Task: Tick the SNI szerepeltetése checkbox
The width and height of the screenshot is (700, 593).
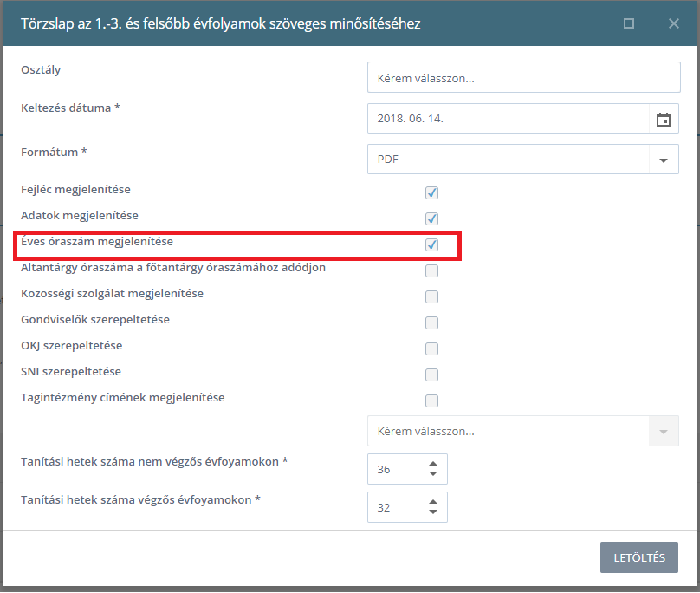Action: [x=431, y=375]
